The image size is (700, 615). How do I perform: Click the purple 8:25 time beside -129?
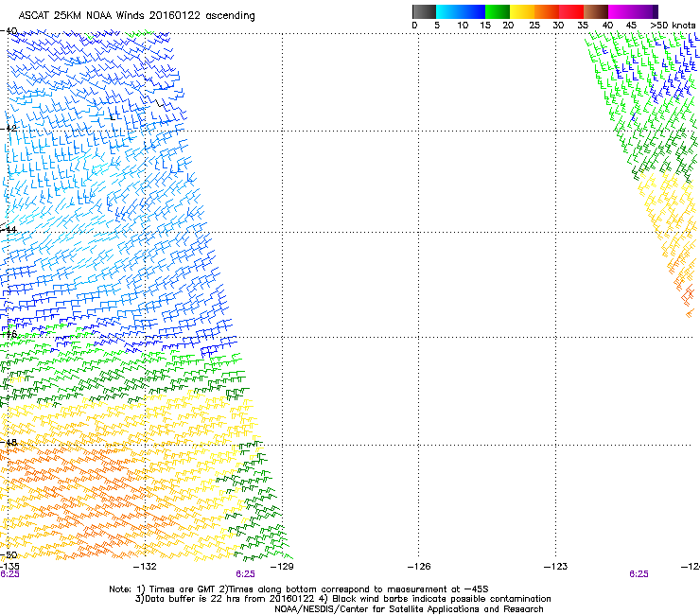[246, 574]
